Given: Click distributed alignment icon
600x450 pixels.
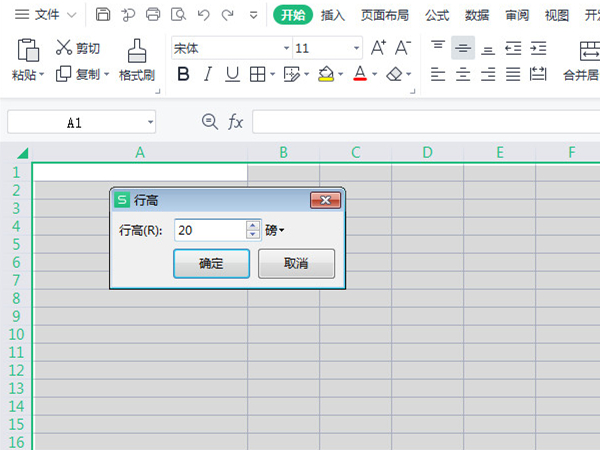Looking at the screenshot, I should click(538, 74).
